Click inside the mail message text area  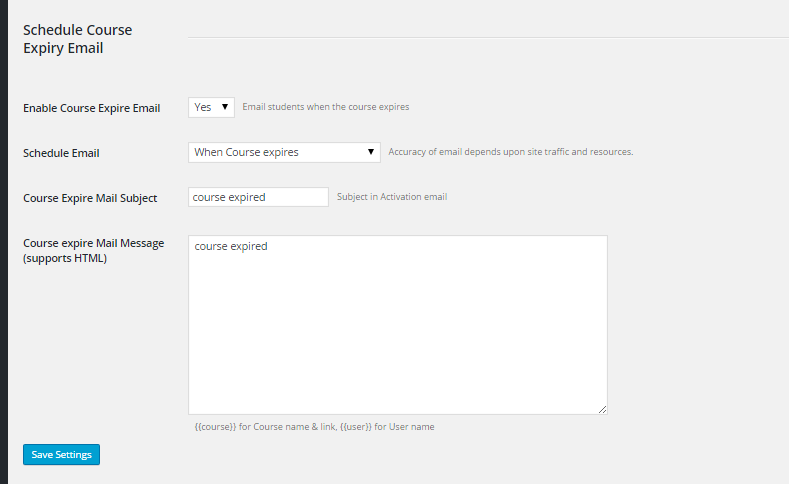pyautogui.click(x=398, y=325)
